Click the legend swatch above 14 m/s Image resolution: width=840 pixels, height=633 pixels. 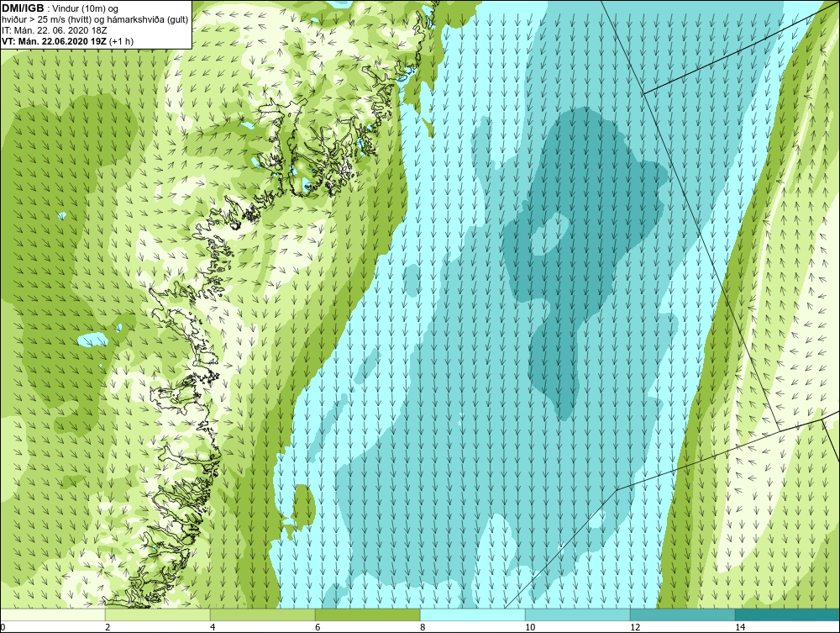point(788,615)
